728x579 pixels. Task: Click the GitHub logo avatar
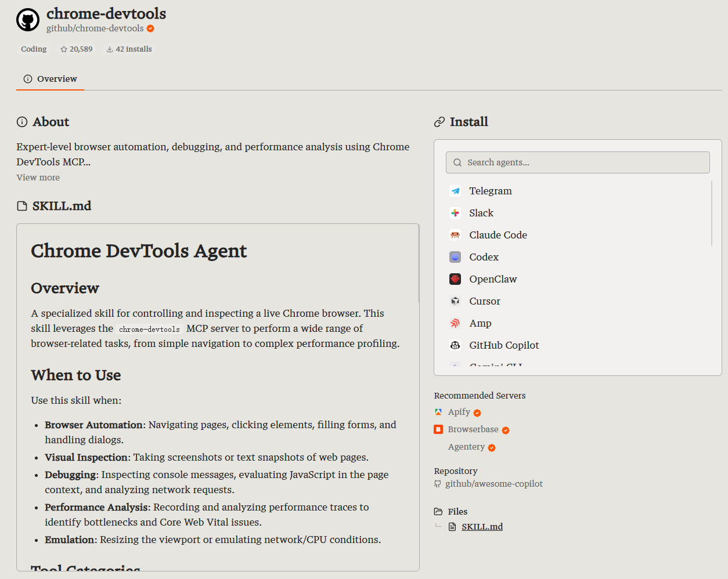pyautogui.click(x=28, y=20)
